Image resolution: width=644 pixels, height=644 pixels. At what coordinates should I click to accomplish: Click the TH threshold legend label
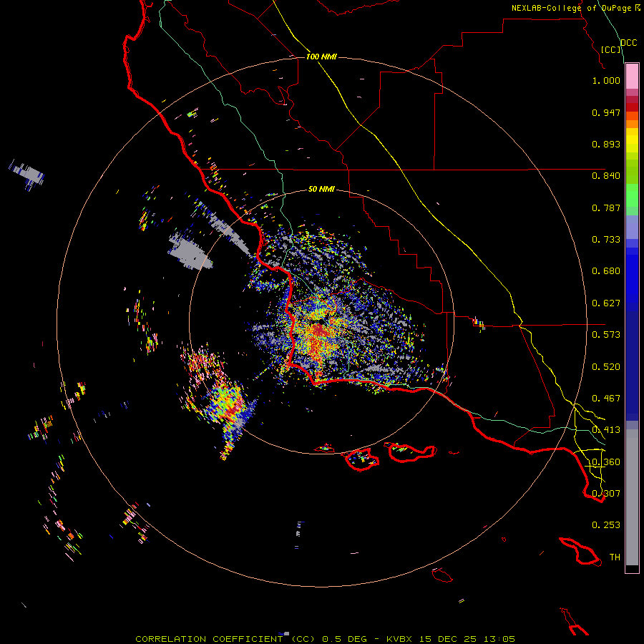tap(615, 557)
